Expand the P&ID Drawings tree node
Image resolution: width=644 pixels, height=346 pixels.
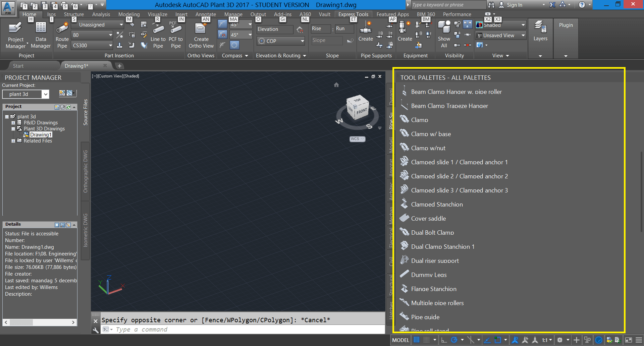point(13,123)
